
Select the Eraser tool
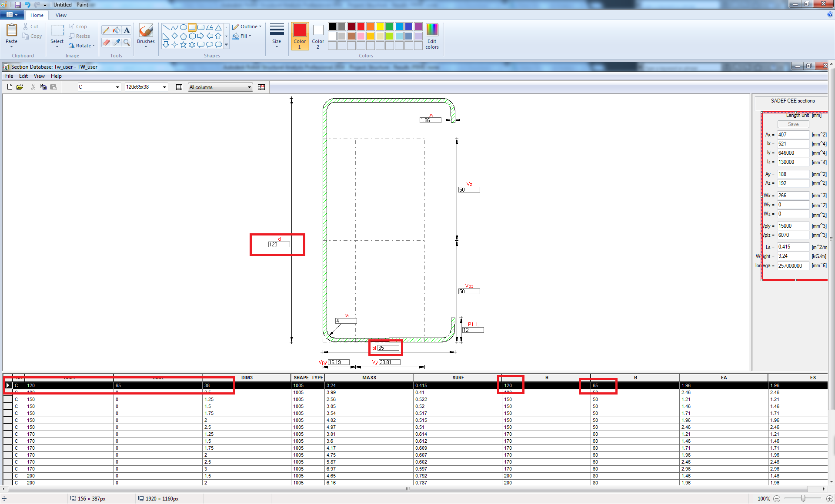pyautogui.click(x=106, y=43)
